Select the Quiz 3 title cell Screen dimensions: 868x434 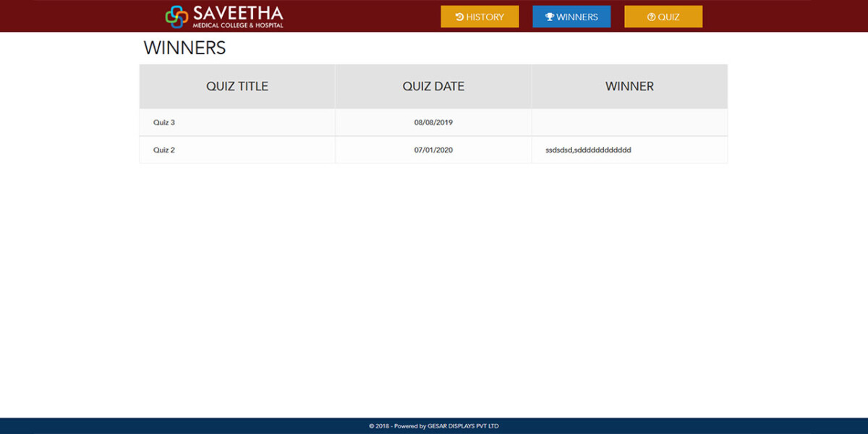(x=164, y=122)
